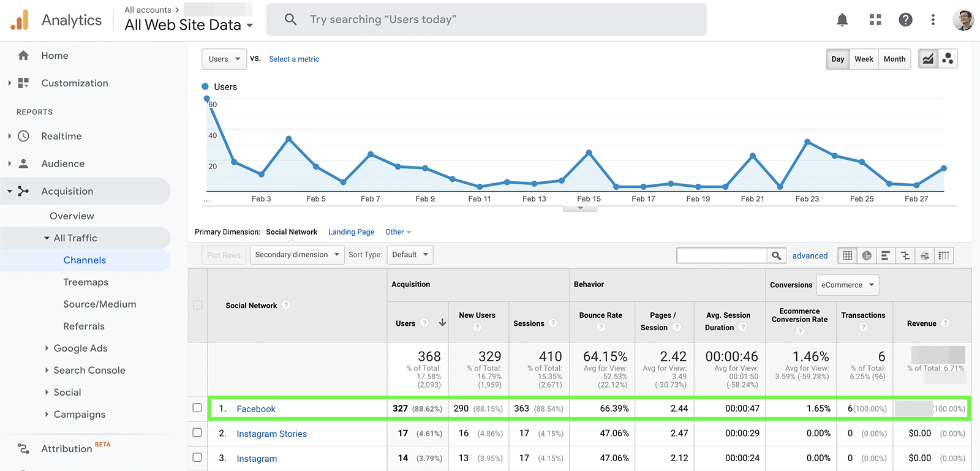980x471 pixels.
Task: Click the Sessions column help icon
Action: (552, 323)
